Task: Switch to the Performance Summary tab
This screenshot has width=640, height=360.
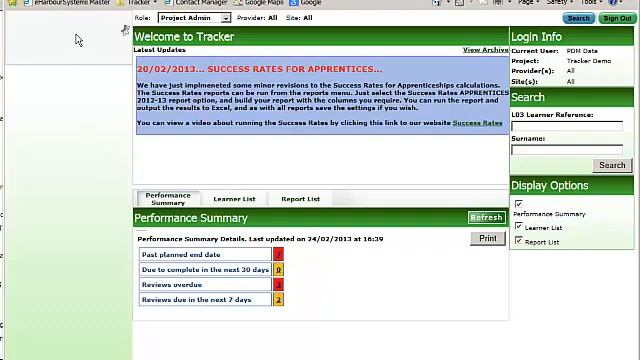Action: (x=168, y=199)
